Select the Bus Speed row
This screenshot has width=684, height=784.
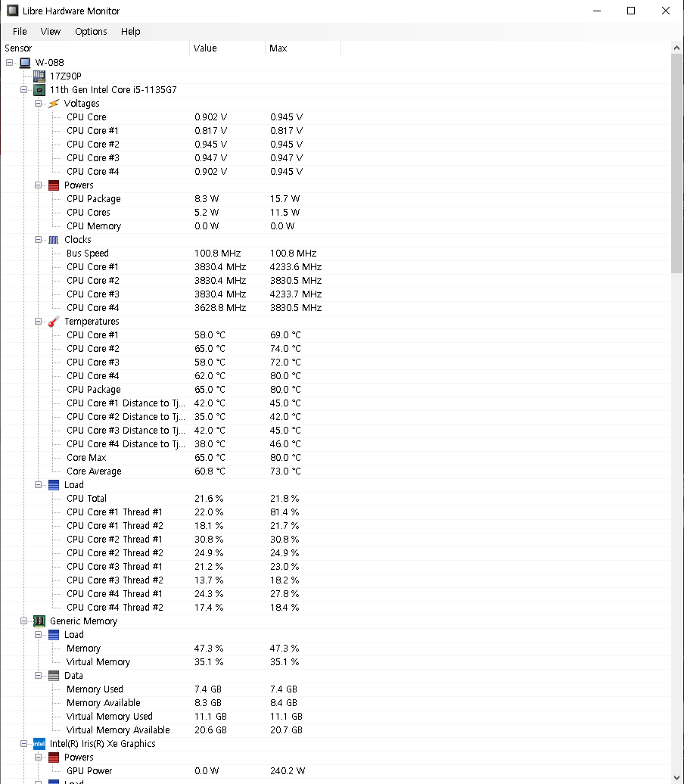(x=335, y=254)
